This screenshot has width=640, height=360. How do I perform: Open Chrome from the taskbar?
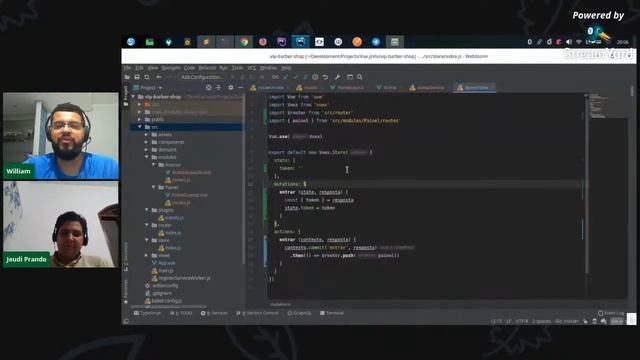coord(244,42)
